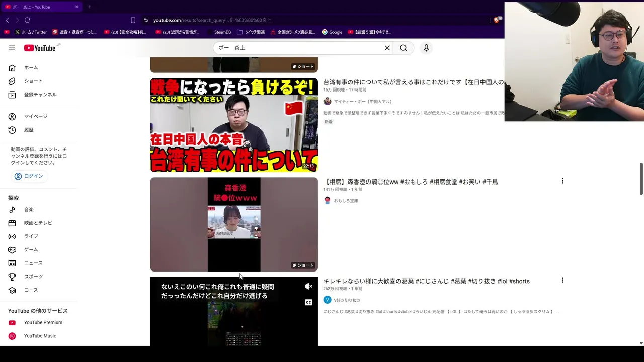Open 音楽 under 探索
644x362 pixels.
[39, 210]
